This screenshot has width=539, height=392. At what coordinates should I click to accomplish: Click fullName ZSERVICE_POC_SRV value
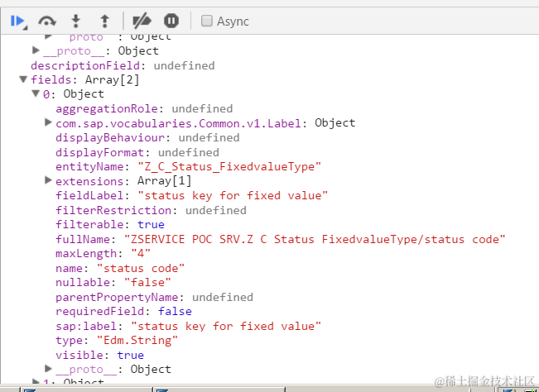tap(315, 239)
